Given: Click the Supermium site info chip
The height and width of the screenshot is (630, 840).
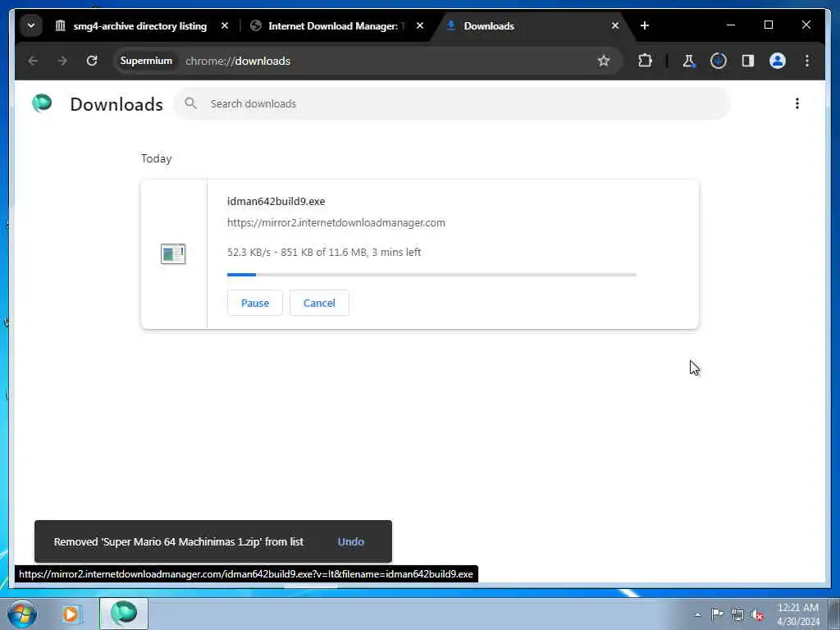Looking at the screenshot, I should [x=146, y=61].
